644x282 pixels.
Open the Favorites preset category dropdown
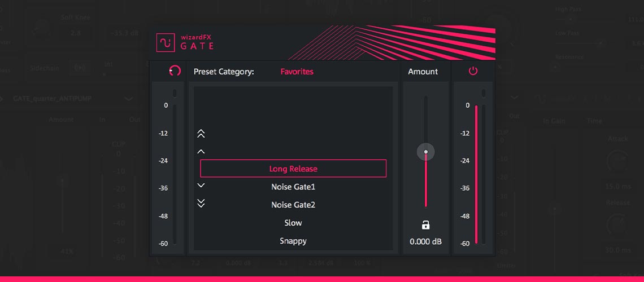tap(297, 72)
